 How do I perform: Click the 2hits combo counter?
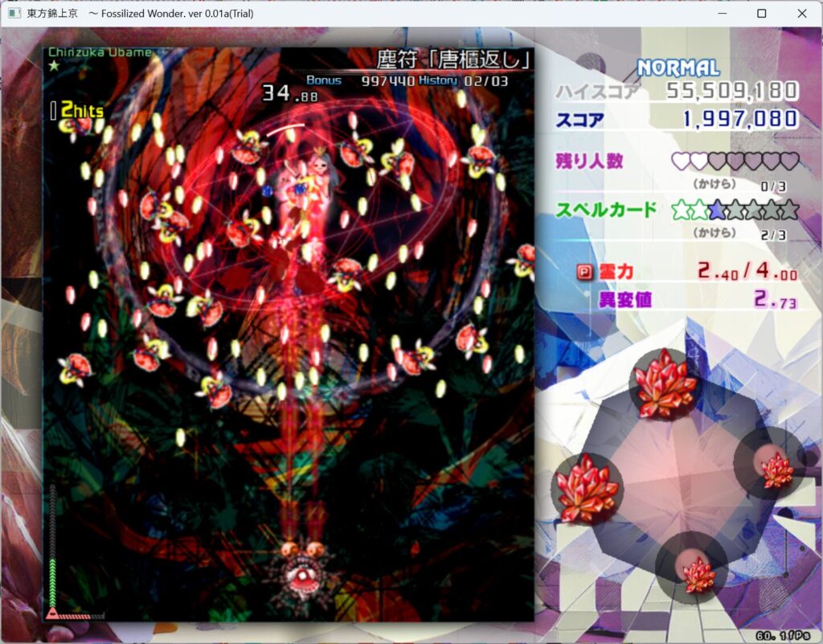tap(83, 109)
